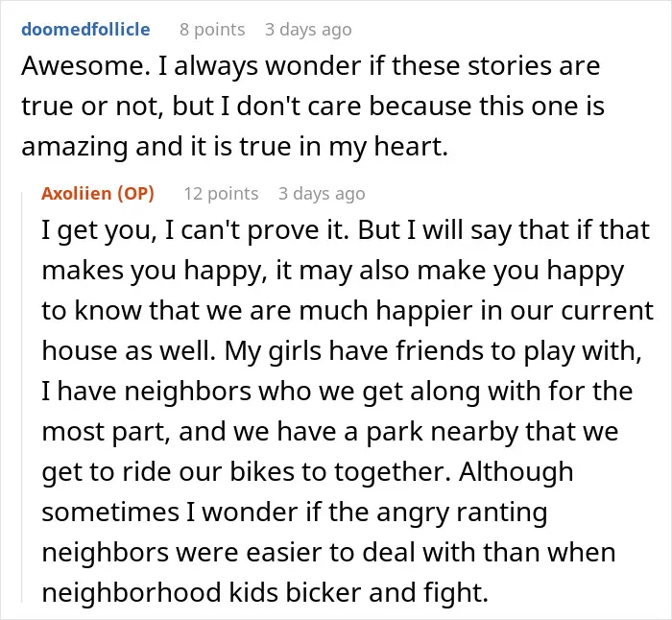
Task: Open doomedfollicle's user profile
Action: (85, 30)
